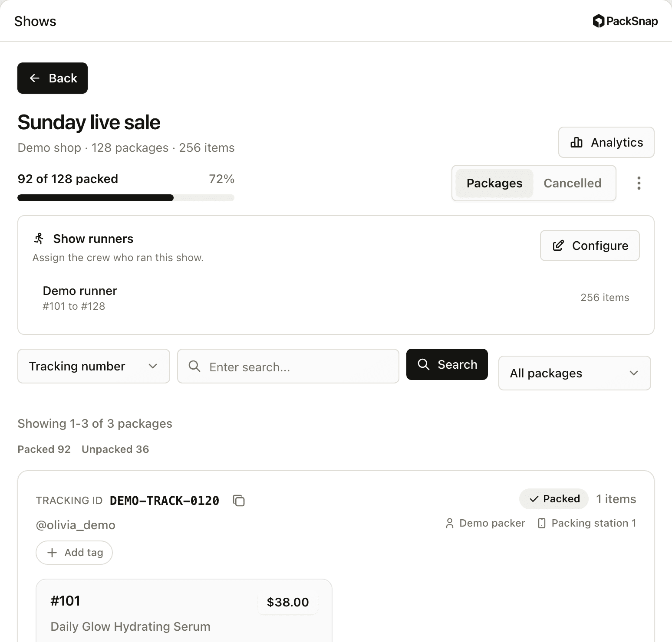Screen dimensions: 672x642
Task: Focus the Enter search text field
Action: coord(288,366)
